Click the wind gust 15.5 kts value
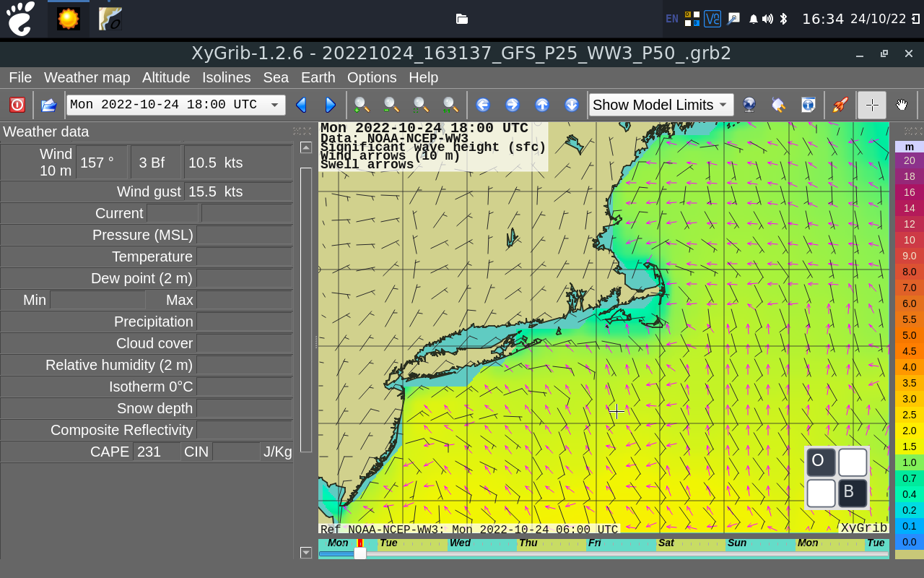 click(238, 191)
